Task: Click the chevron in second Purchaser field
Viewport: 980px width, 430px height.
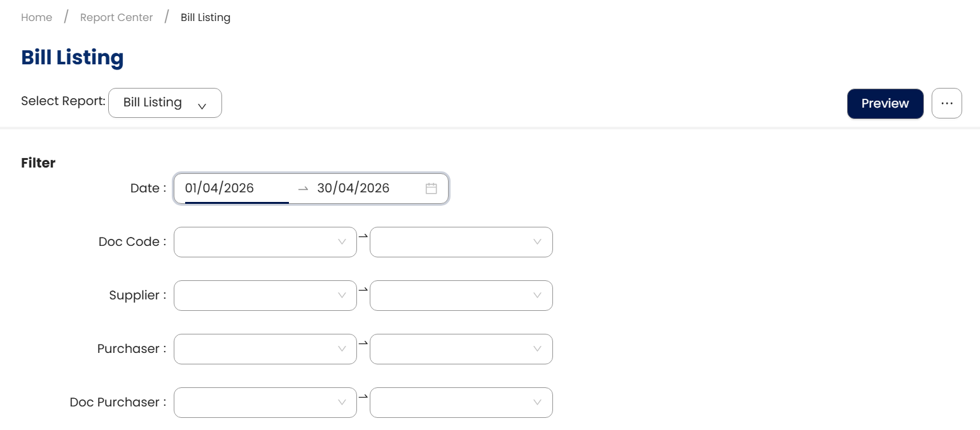Action: pos(537,349)
